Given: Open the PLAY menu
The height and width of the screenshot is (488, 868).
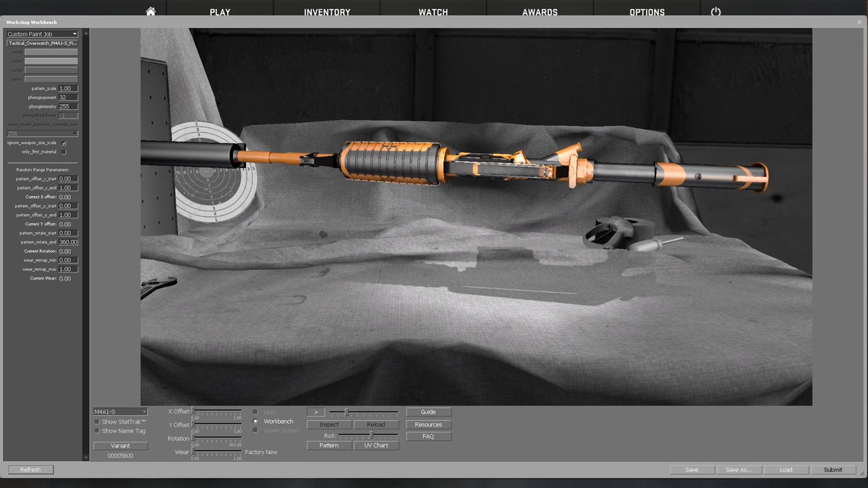Looking at the screenshot, I should [x=220, y=12].
